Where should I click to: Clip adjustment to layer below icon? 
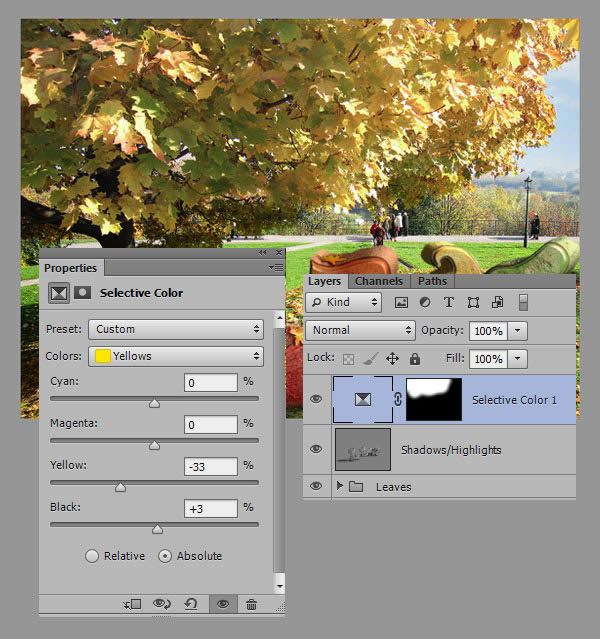[133, 604]
